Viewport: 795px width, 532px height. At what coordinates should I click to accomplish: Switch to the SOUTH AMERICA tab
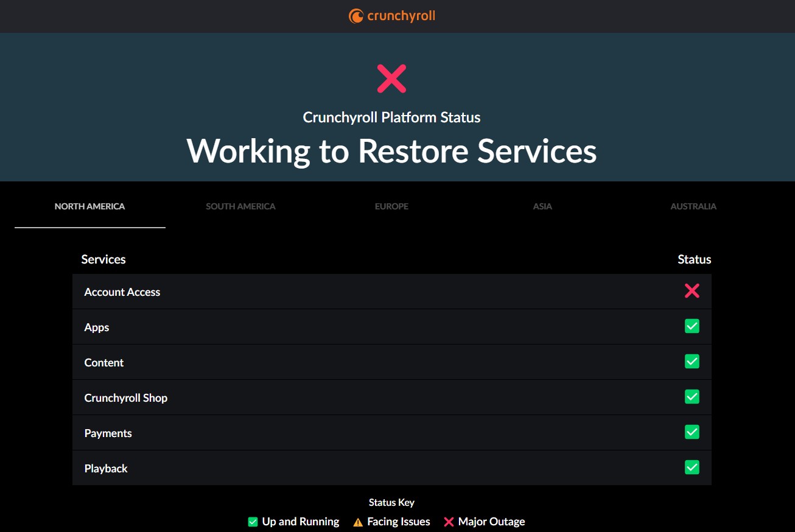(240, 206)
